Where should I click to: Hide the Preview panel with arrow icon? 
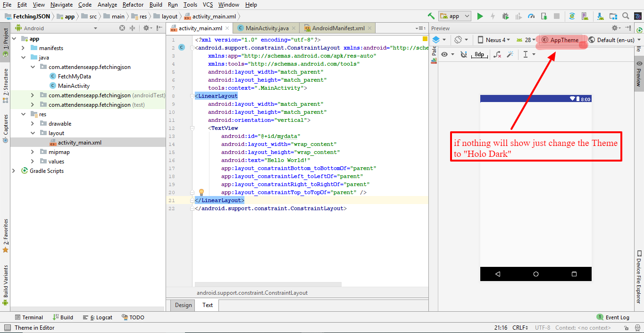click(x=629, y=28)
